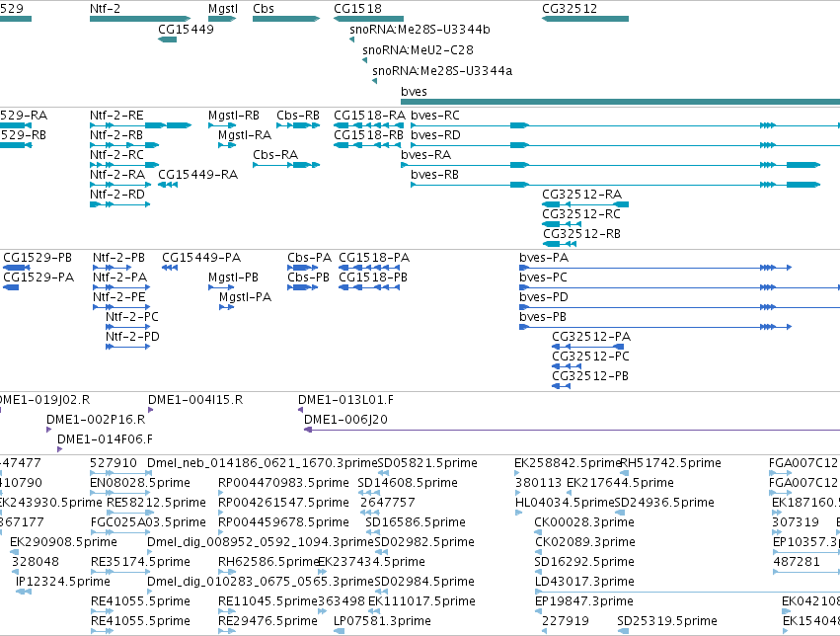Select protein bves-PB

[x=655, y=327]
